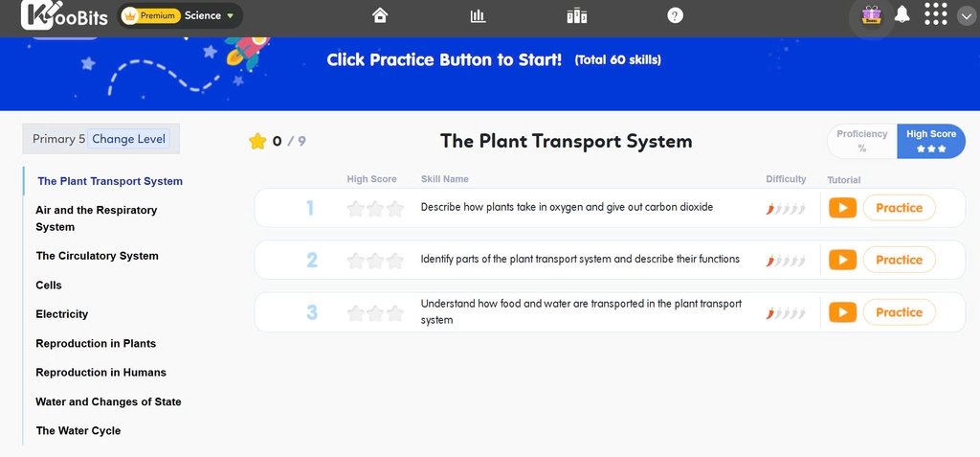
Task: Practice the skill 2 plant transport parts
Action: [899, 260]
